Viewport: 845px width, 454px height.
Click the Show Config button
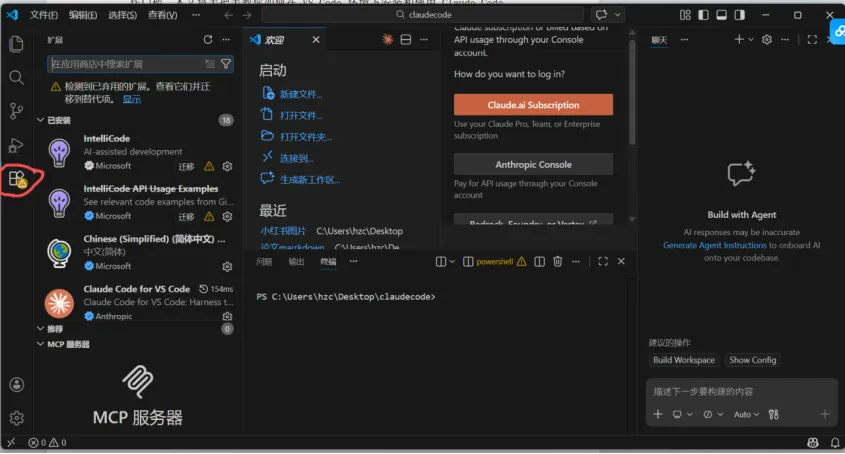click(752, 360)
